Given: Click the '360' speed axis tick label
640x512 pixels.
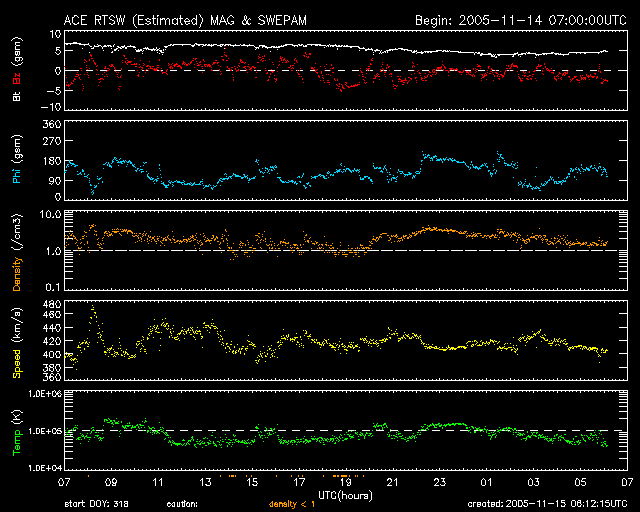Looking at the screenshot, I should (x=52, y=377).
